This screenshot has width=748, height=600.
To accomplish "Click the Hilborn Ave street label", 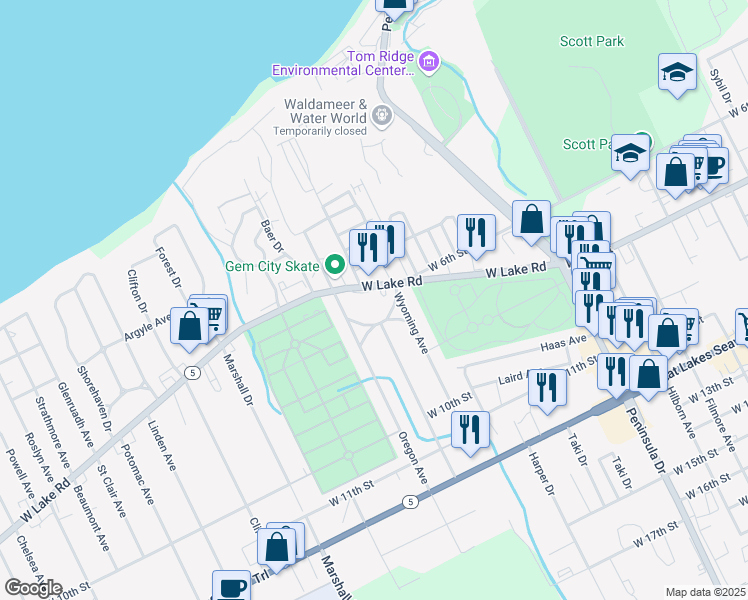I will [681, 413].
